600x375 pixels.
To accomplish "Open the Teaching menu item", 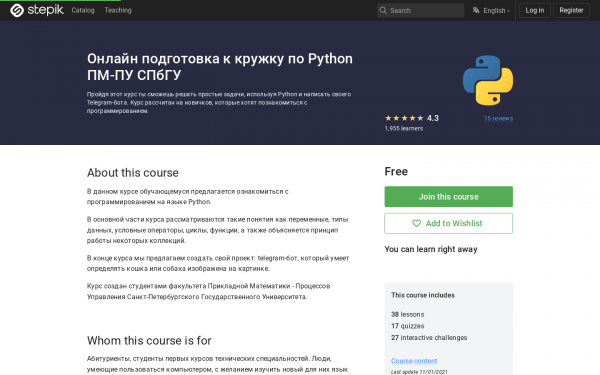I will (x=118, y=10).
